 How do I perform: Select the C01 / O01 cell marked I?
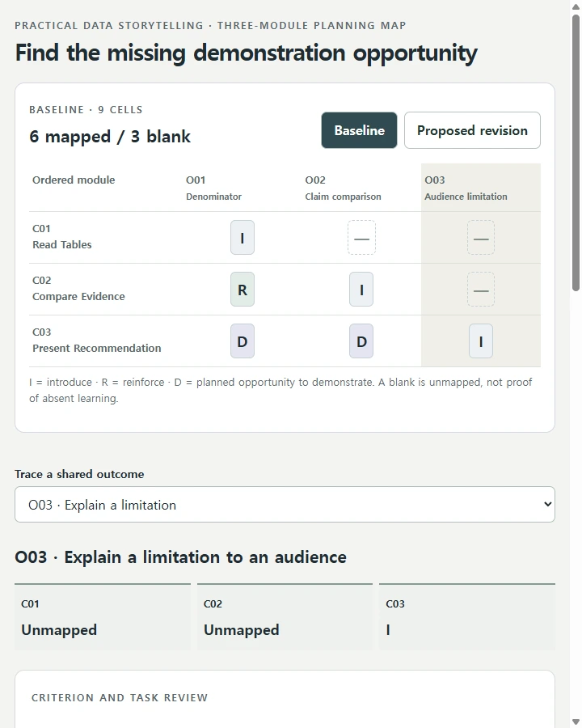[242, 237]
